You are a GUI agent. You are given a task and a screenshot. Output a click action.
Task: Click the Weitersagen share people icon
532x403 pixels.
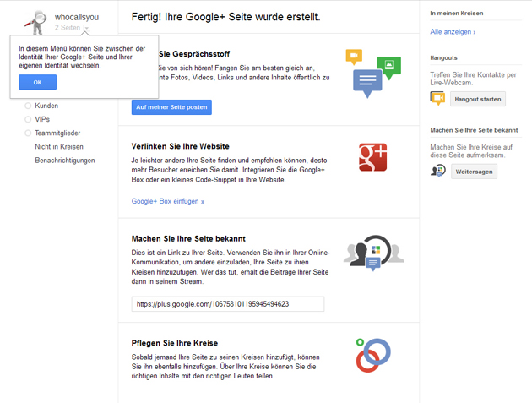pos(438,171)
